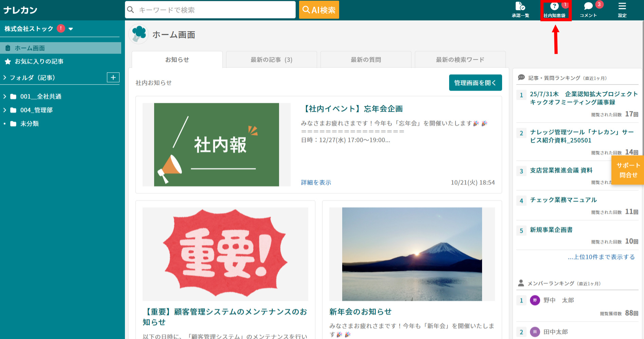
Task: Click the AI検索 search button
Action: tap(318, 10)
